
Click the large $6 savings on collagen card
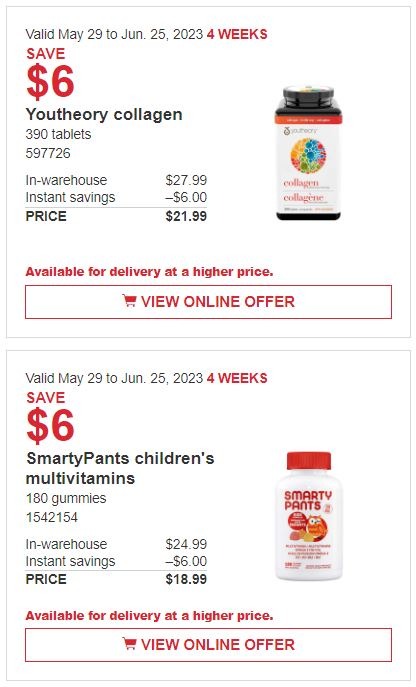pyautogui.click(x=50, y=82)
